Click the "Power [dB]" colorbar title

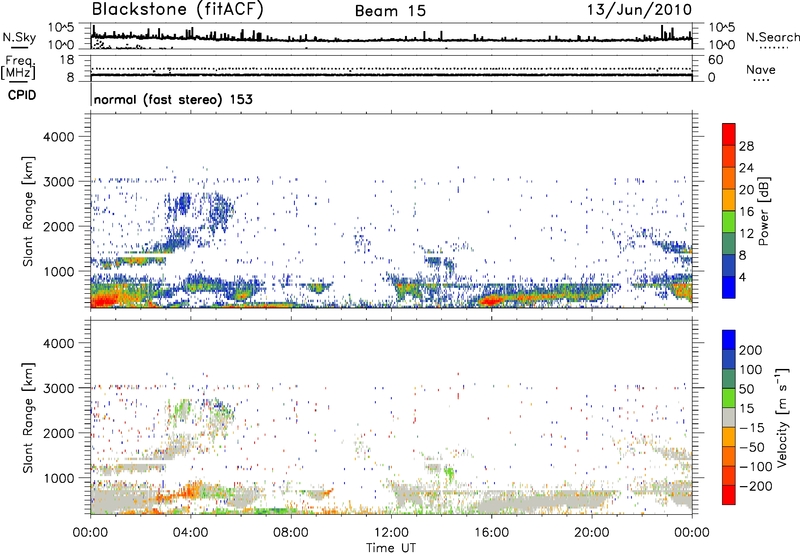(x=764, y=211)
